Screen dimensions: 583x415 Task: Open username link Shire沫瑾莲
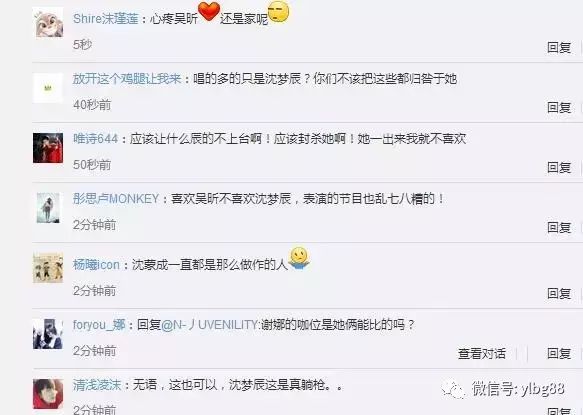106,19
